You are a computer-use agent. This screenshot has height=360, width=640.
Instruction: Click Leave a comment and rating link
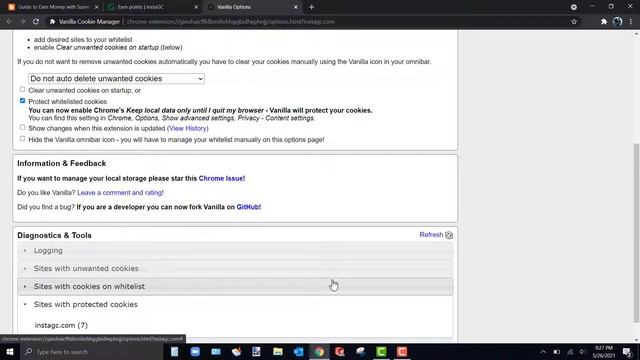pos(120,193)
